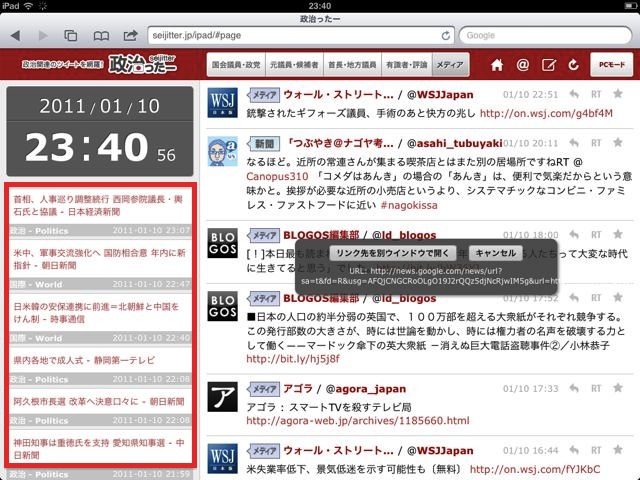Reply to WSJJapan 22:51 tweet

574,94
